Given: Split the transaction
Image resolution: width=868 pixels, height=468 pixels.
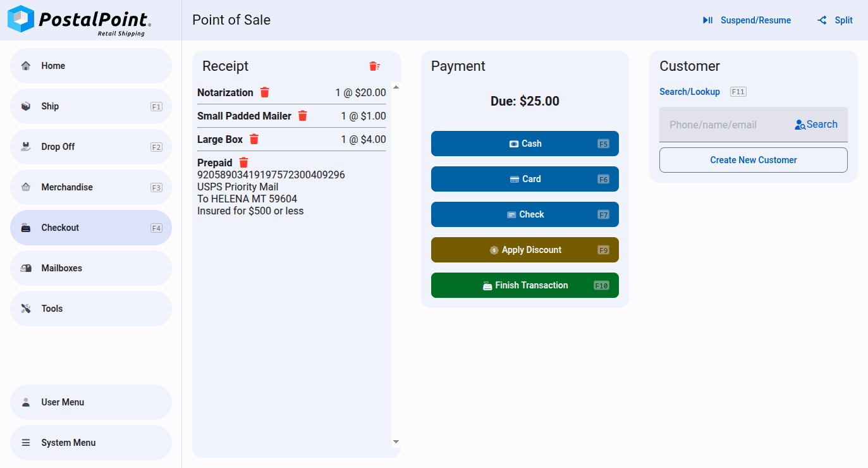Looking at the screenshot, I should 835,20.
